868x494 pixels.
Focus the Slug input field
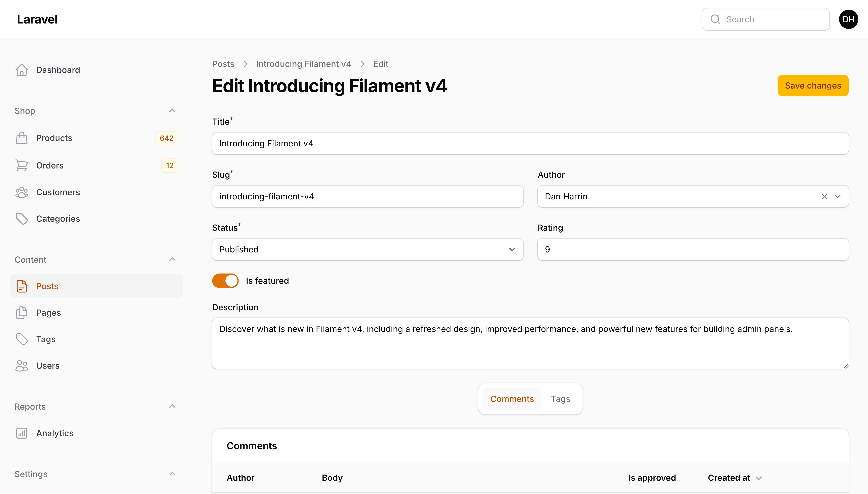(368, 196)
